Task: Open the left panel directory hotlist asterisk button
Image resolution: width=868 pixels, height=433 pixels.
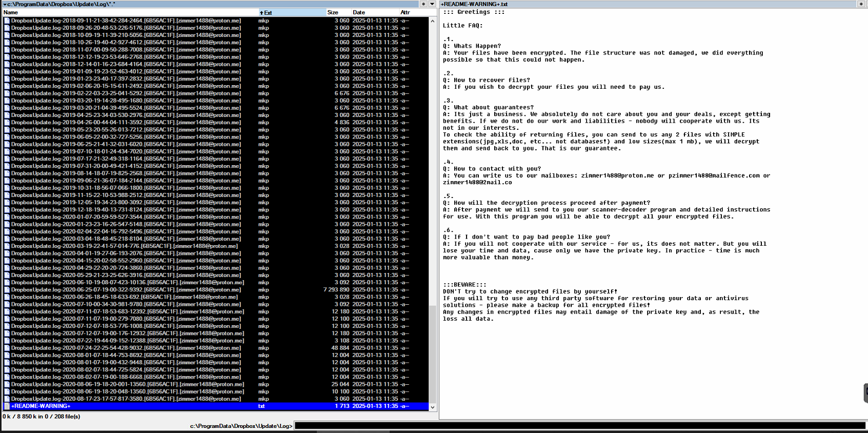Action: (x=423, y=4)
